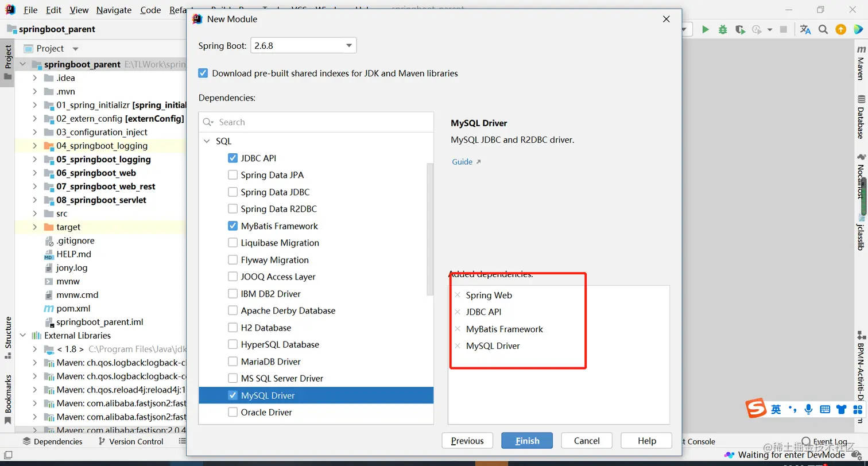
Task: Click Finish to create the module
Action: tap(527, 441)
